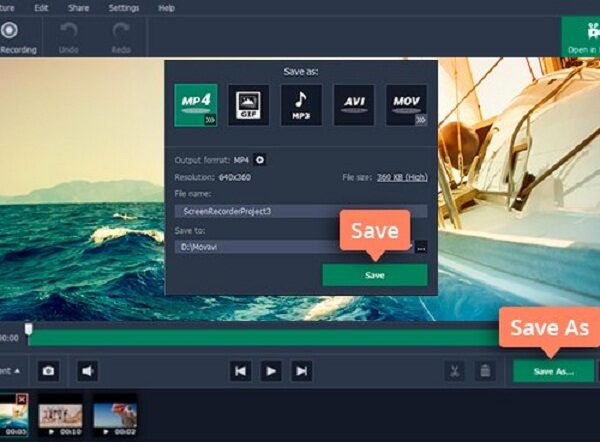Click the trash delete icon

485,371
